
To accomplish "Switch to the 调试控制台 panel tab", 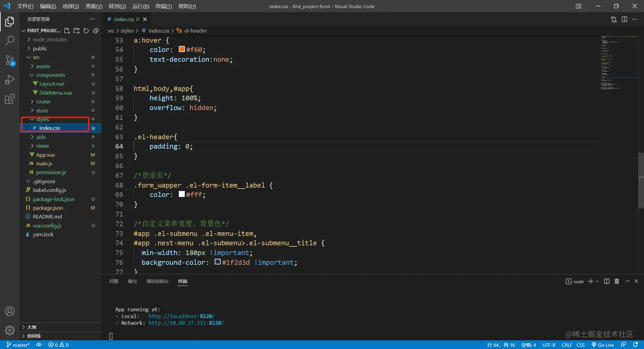I will pyautogui.click(x=158, y=281).
